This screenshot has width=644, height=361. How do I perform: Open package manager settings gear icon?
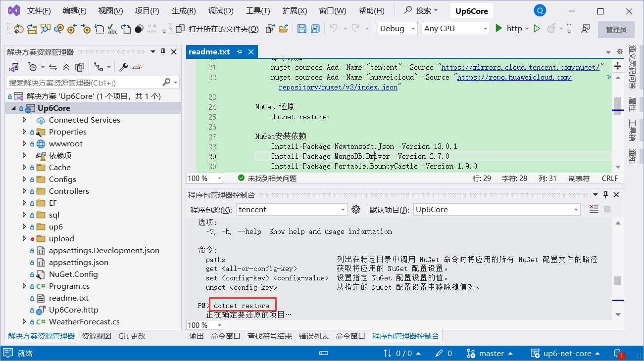click(355, 209)
